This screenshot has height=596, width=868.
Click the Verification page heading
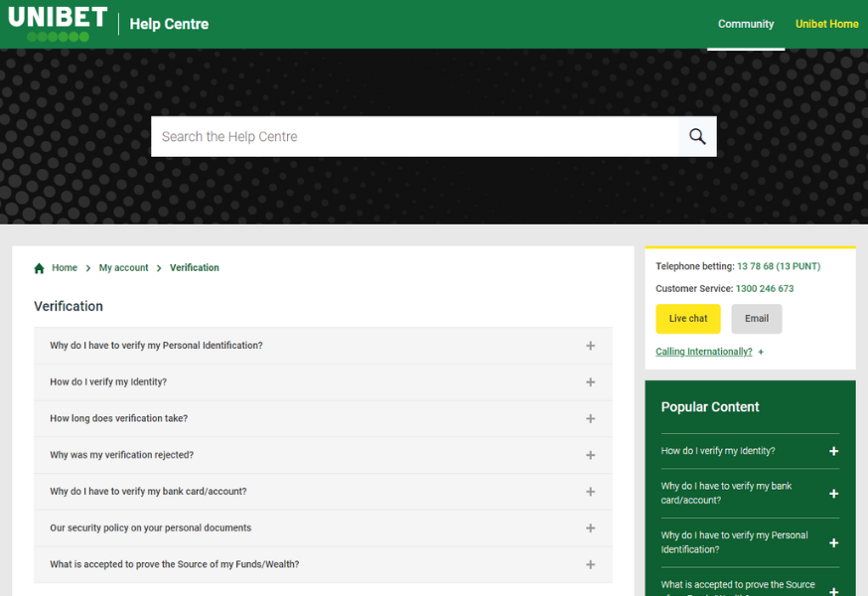69,306
